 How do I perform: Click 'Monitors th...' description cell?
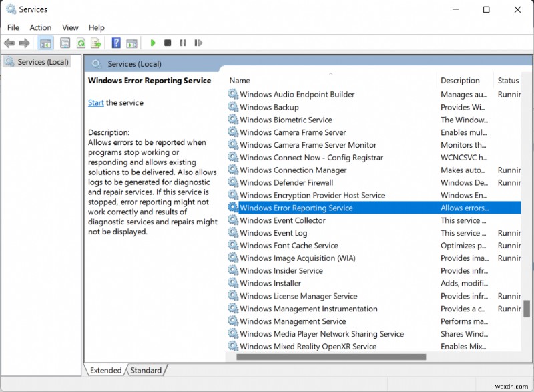[x=463, y=145]
